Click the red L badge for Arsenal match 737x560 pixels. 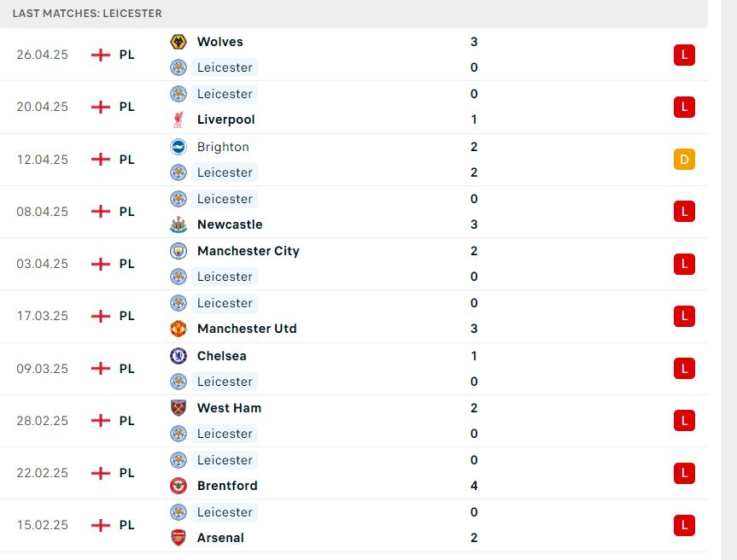pyautogui.click(x=684, y=525)
